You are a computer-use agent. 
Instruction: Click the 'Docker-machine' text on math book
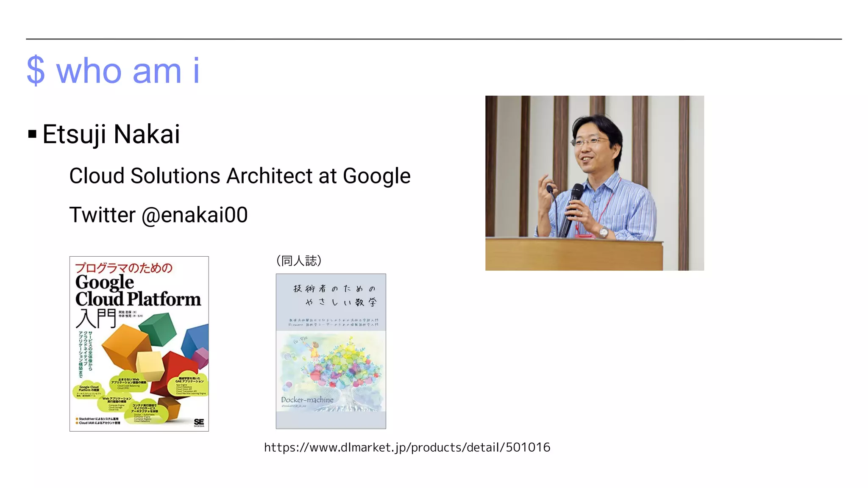coord(307,399)
